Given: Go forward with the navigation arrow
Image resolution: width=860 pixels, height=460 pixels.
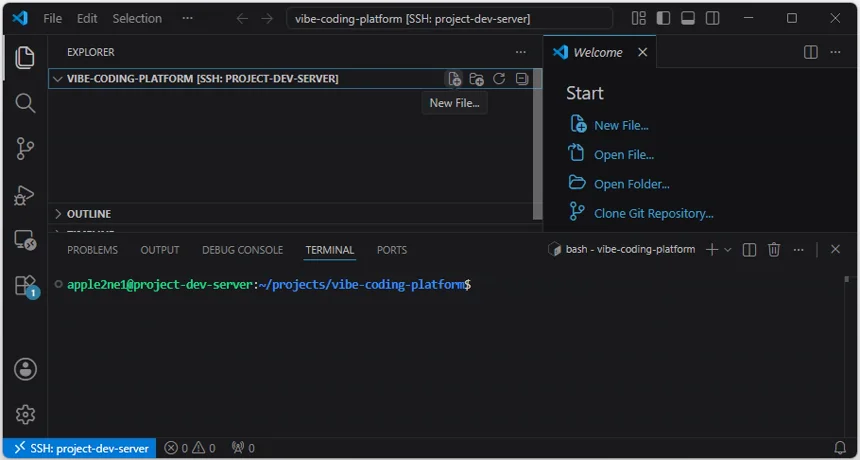Looking at the screenshot, I should [267, 19].
